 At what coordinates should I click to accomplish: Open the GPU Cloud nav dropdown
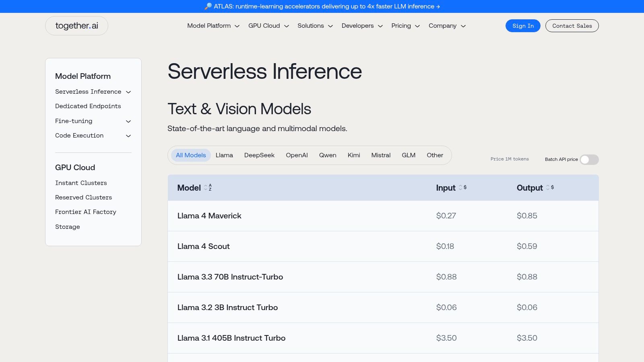click(268, 26)
